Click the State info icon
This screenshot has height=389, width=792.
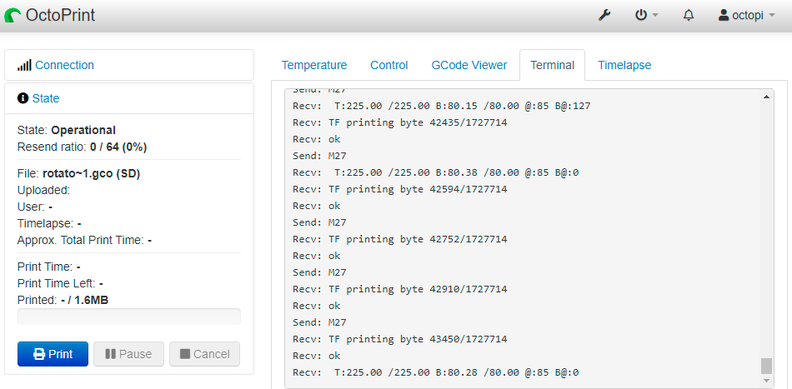point(23,98)
